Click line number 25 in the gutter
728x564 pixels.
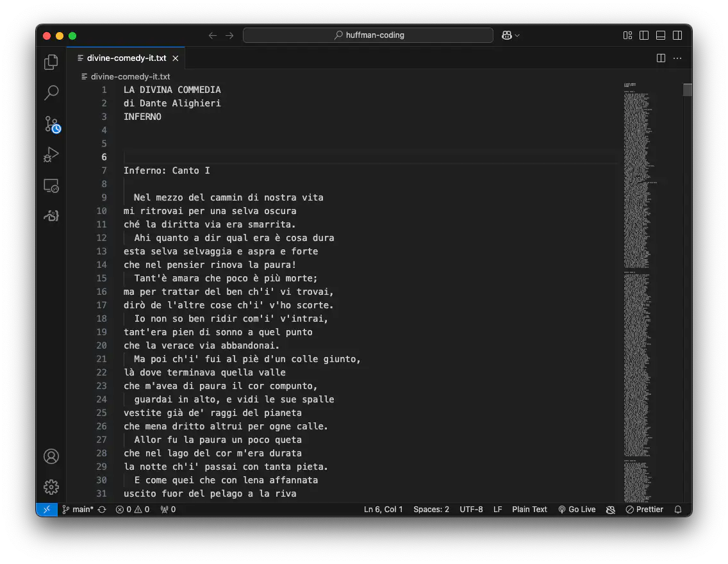pos(101,413)
